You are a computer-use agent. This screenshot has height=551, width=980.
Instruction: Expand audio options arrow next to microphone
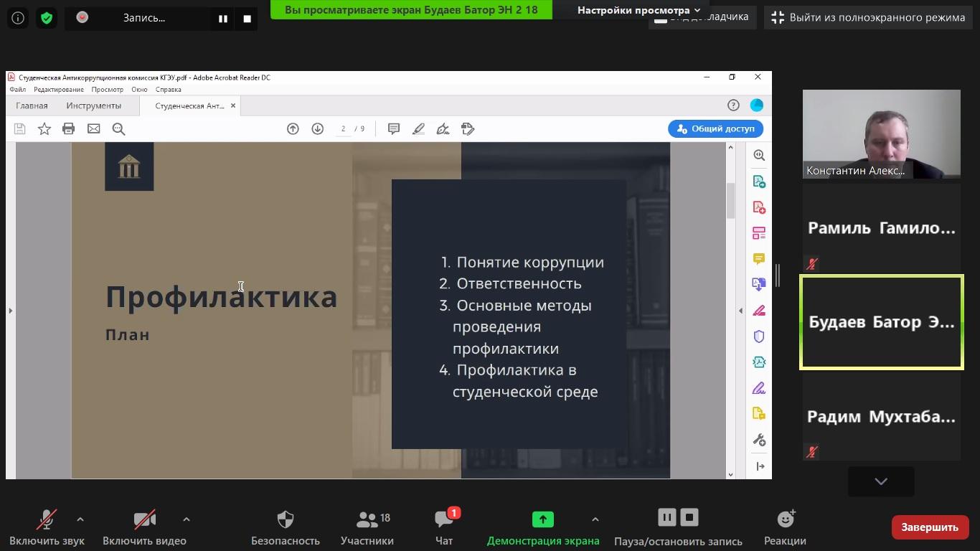[80, 519]
